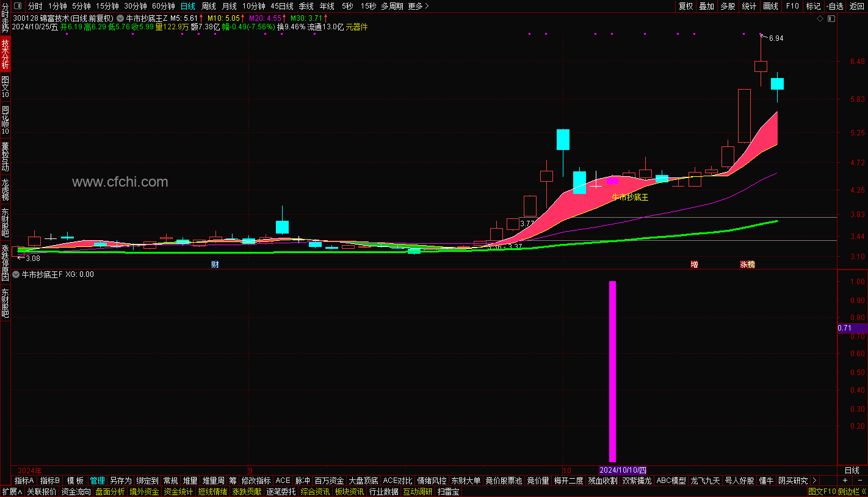Open the 多股 multi-stock view
The height and width of the screenshot is (497, 868).
[728, 6]
